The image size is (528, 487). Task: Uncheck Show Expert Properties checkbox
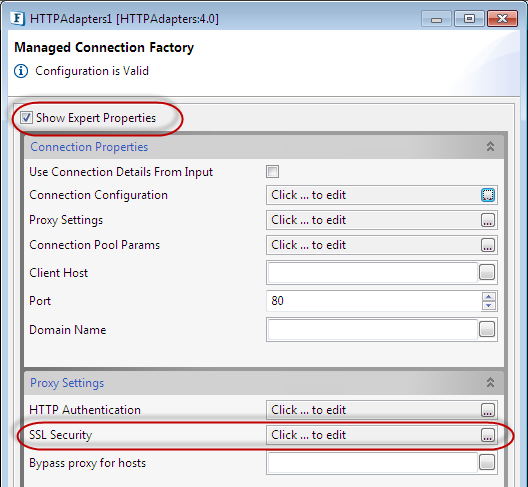[x=26, y=118]
